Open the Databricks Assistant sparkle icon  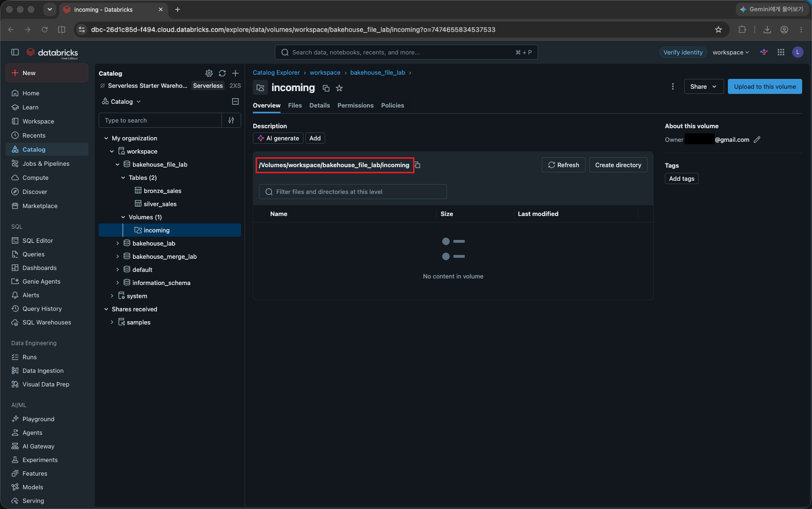point(764,52)
